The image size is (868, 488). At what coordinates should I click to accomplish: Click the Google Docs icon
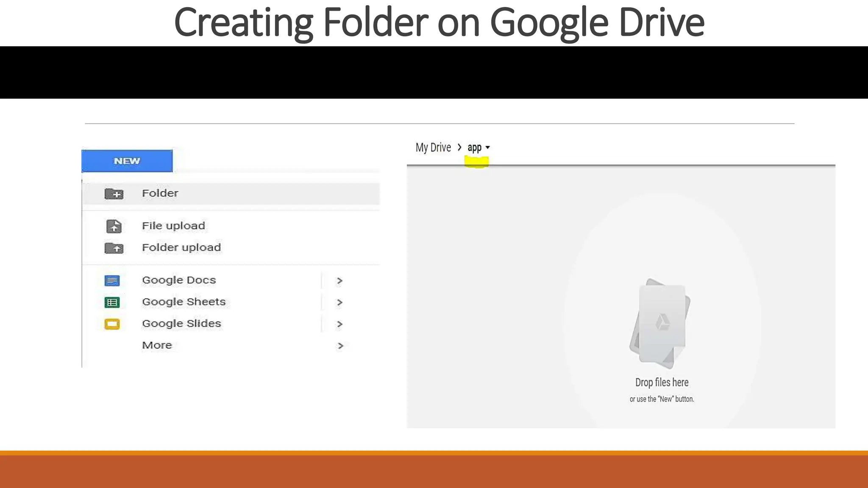pos(112,280)
